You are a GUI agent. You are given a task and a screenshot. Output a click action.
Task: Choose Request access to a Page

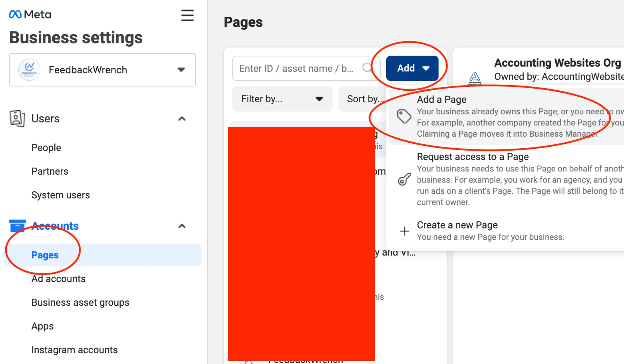click(x=472, y=157)
